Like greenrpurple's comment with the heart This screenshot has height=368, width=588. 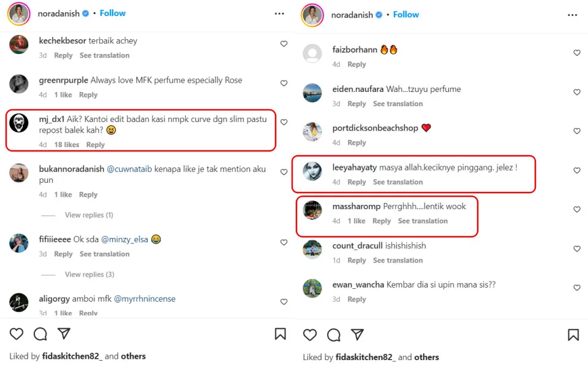284,83
